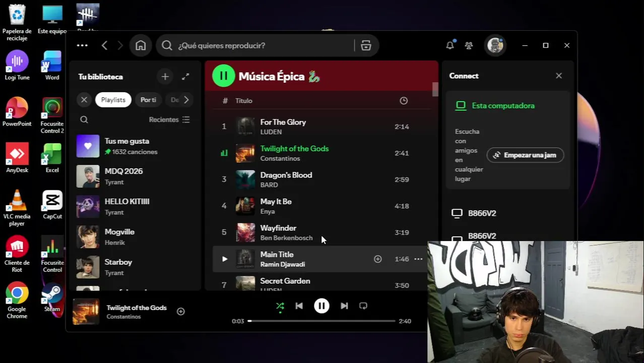644x363 pixels.
Task: Open Friend Activity icon
Action: [469, 45]
